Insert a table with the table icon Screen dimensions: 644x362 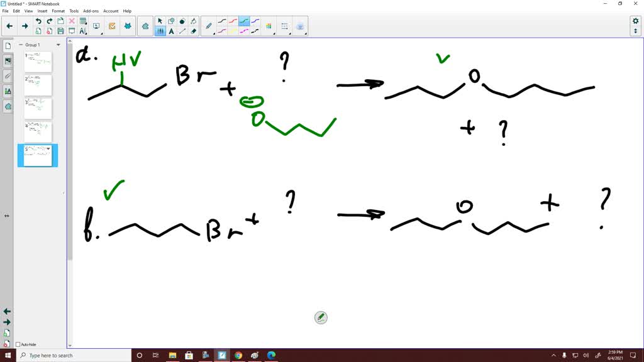coord(82,21)
